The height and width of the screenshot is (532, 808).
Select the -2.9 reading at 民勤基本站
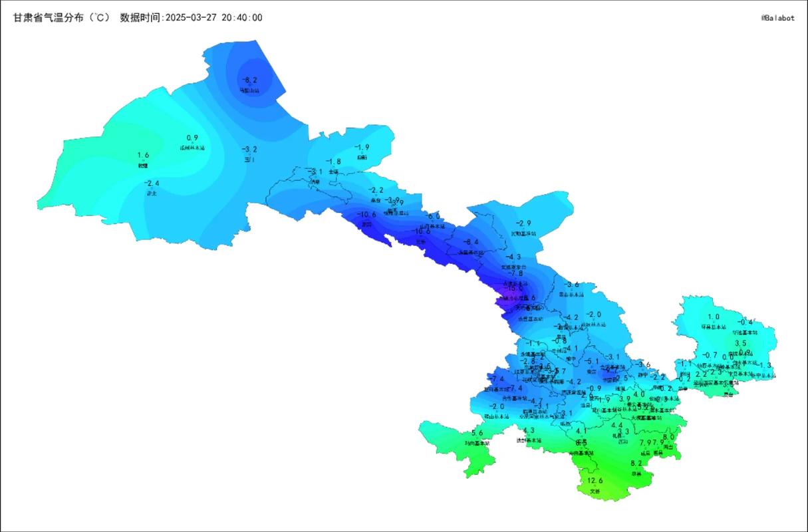pyautogui.click(x=524, y=223)
